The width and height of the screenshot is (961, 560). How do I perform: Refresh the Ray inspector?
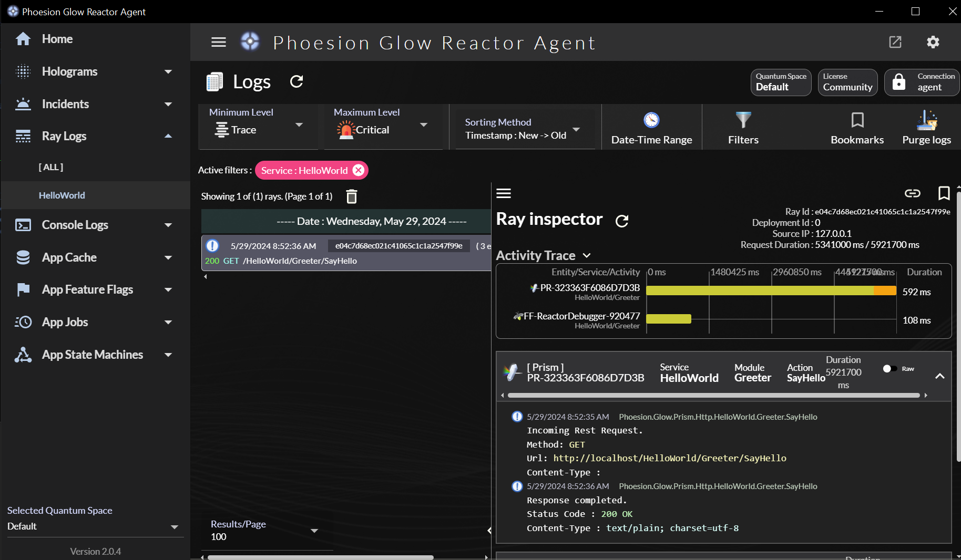tap(622, 221)
